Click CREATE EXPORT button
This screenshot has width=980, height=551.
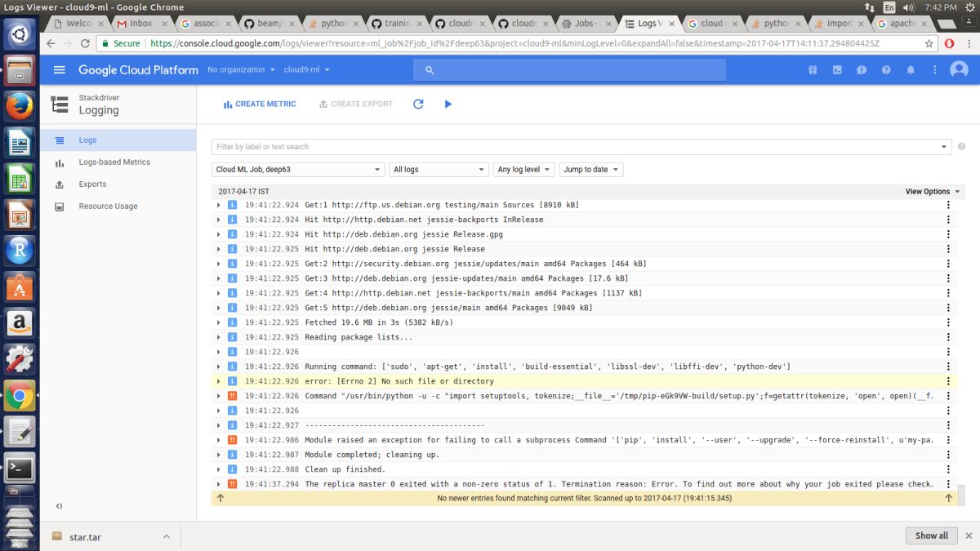(355, 104)
